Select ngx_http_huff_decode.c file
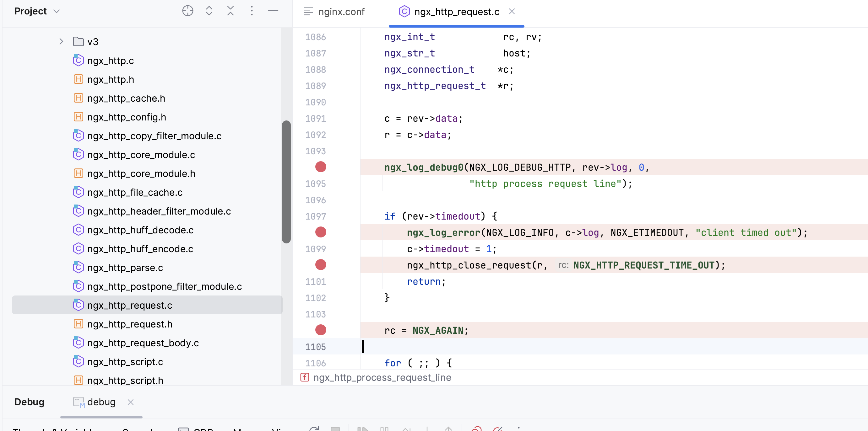This screenshot has width=868, height=431. click(x=140, y=230)
